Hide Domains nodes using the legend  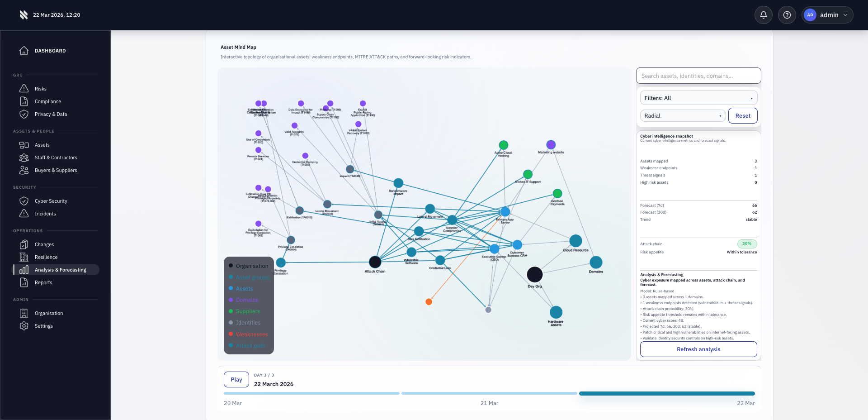247,300
